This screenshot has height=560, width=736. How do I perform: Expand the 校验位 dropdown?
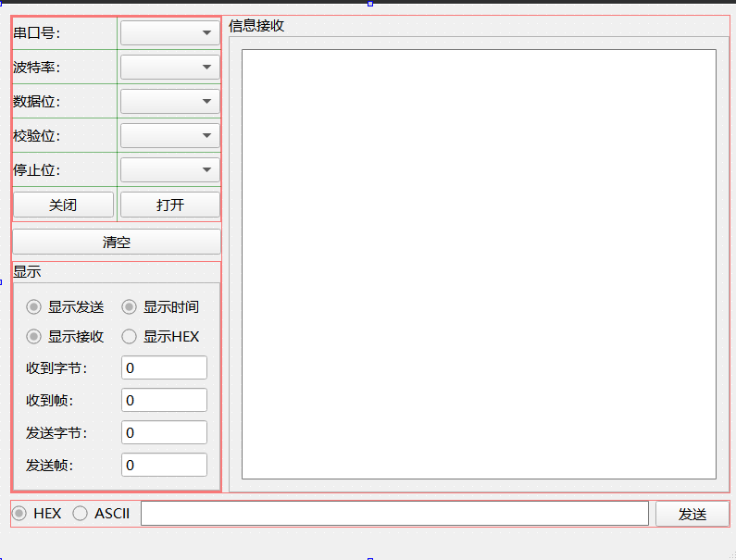pyautogui.click(x=170, y=136)
